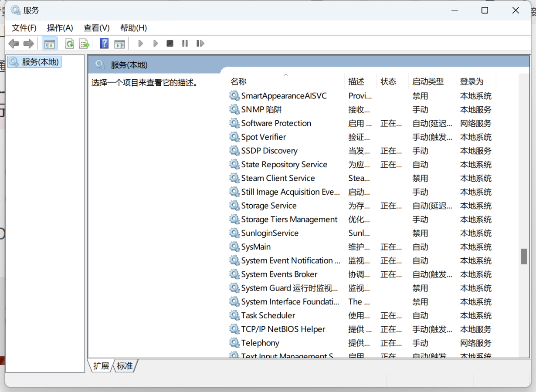Toggle Show/Hide console tree icon
The height and width of the screenshot is (392, 536).
50,44
